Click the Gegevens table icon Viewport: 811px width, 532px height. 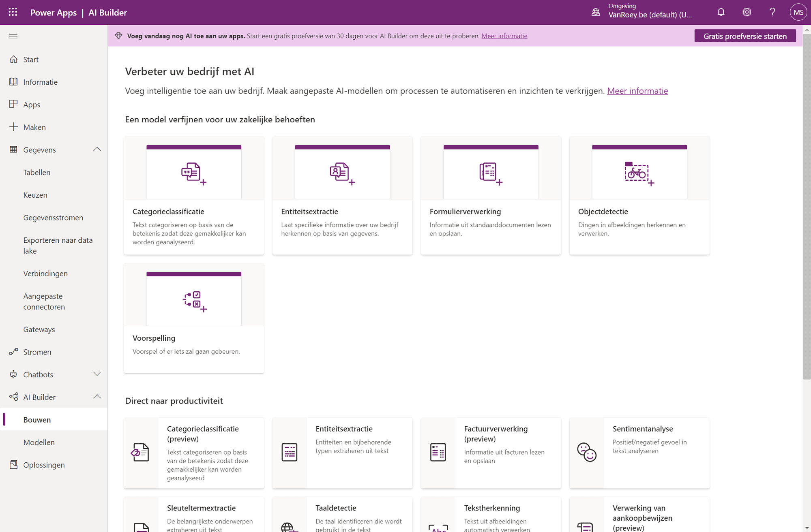click(x=13, y=150)
